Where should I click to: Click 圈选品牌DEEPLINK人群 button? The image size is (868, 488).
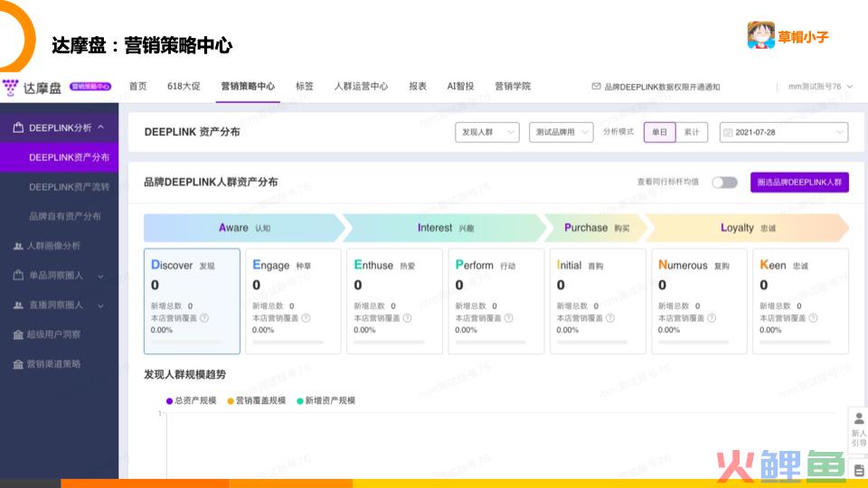coord(799,182)
